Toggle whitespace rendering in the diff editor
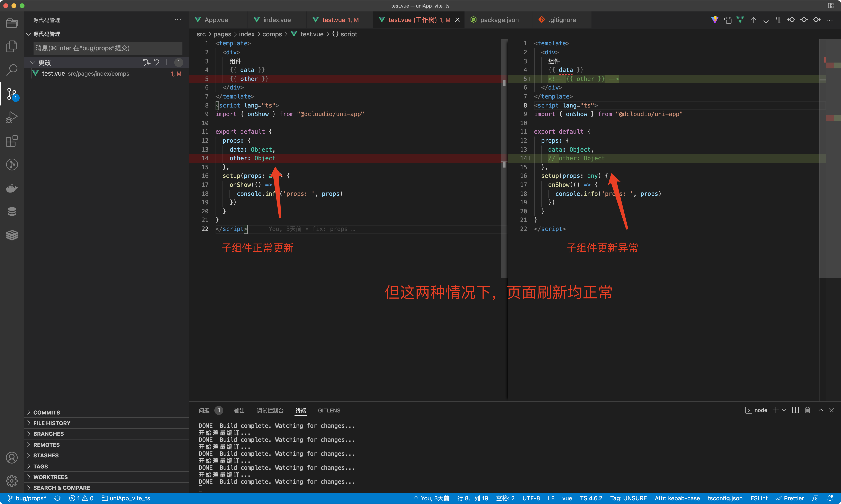Viewport: 841px width, 504px height. click(778, 20)
